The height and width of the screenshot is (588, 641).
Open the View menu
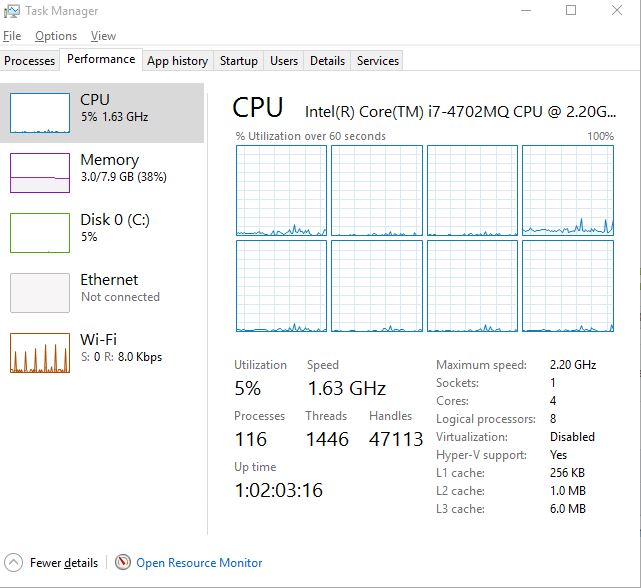103,36
